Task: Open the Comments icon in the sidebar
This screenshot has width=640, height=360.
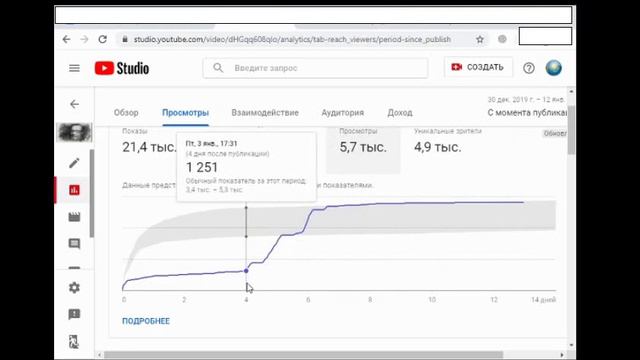Action: pyautogui.click(x=74, y=244)
